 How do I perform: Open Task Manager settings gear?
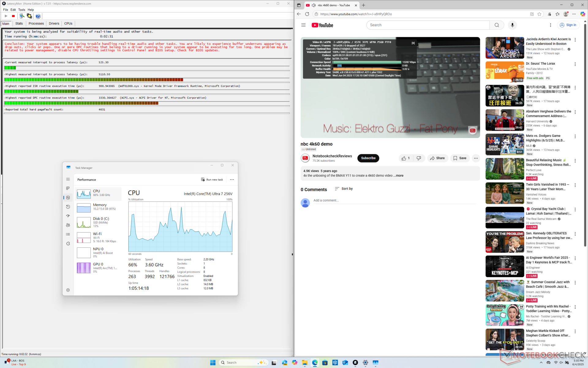click(68, 290)
